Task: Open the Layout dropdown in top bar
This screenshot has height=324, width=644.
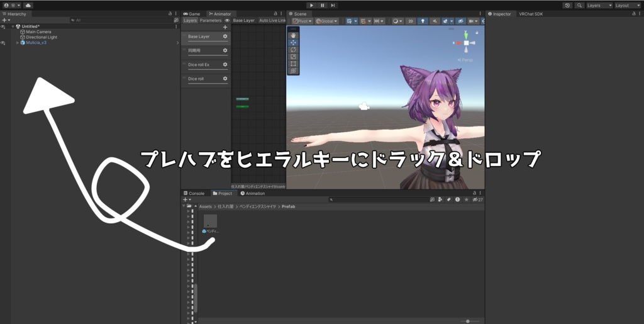Action: pyautogui.click(x=627, y=5)
